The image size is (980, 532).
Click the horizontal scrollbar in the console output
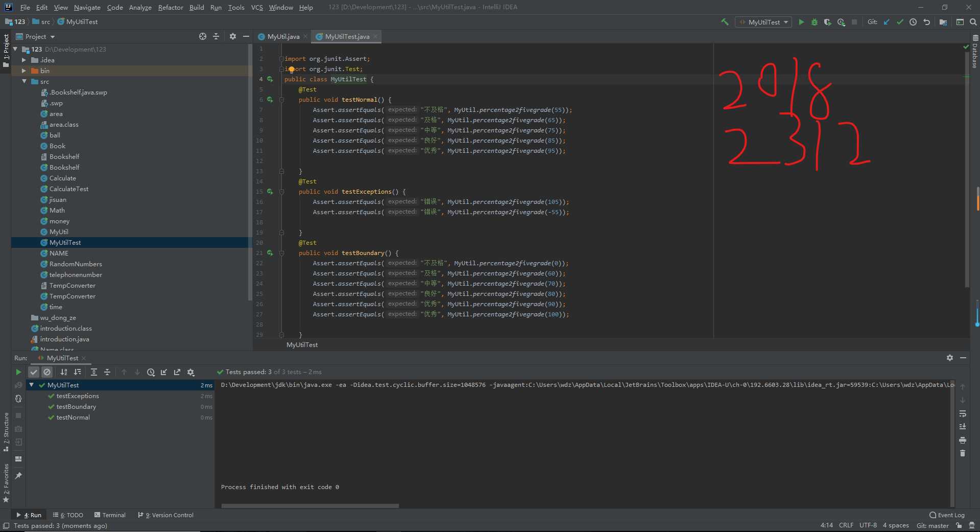click(310, 506)
